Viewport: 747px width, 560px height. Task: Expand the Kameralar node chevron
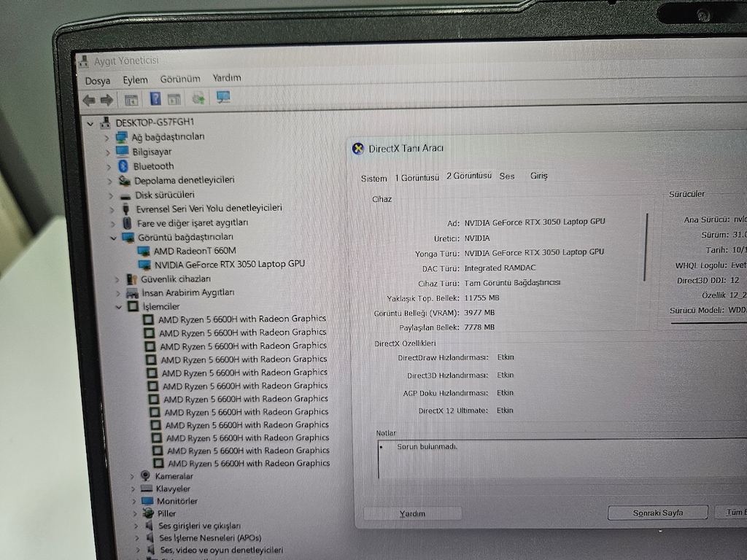pyautogui.click(x=133, y=476)
